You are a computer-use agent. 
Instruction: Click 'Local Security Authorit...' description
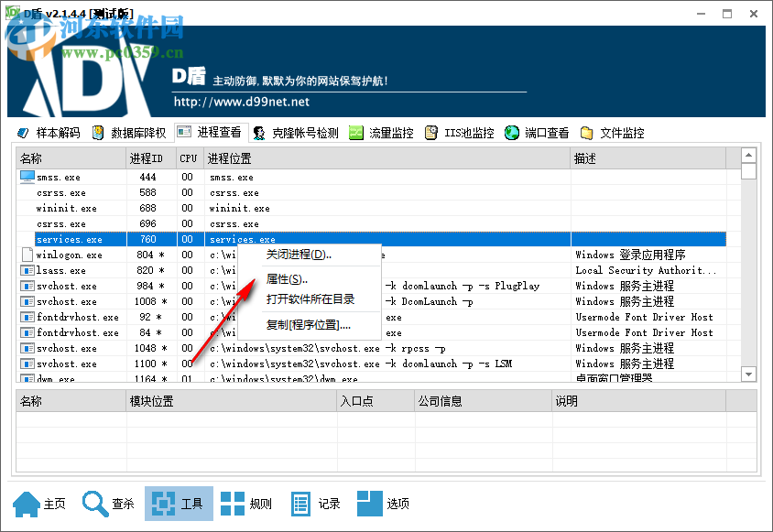(646, 270)
